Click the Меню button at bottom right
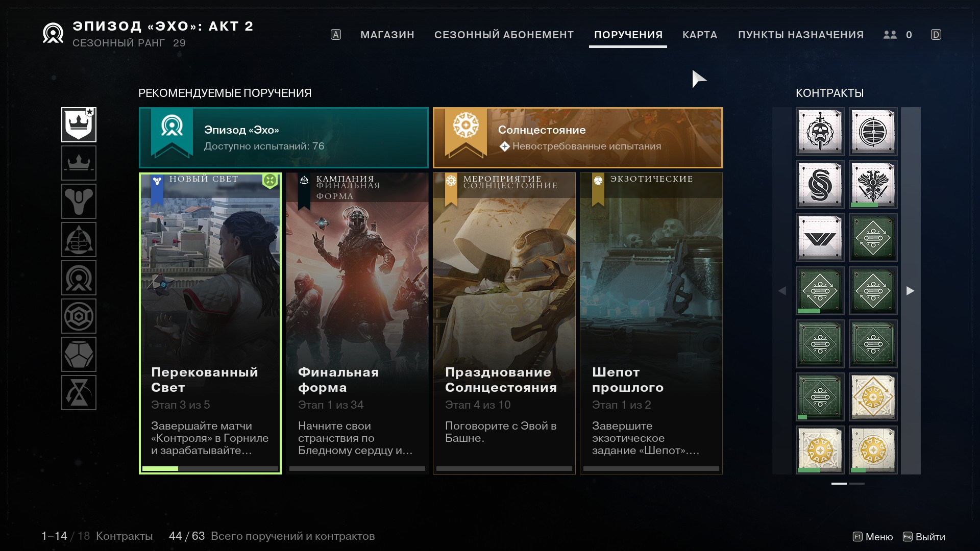980x551 pixels. pyautogui.click(x=873, y=537)
